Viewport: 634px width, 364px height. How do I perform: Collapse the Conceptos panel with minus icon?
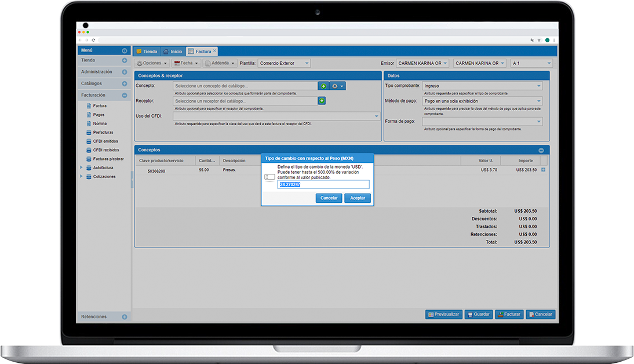click(541, 150)
